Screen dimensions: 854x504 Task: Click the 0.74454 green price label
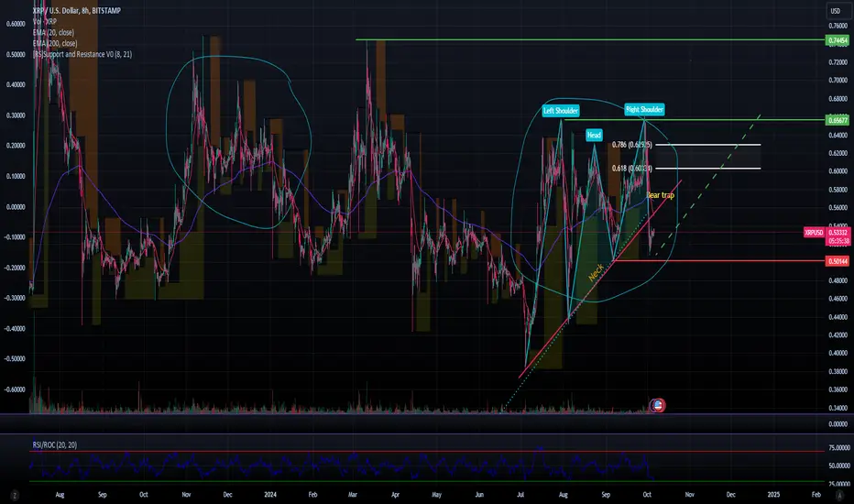(x=838, y=40)
